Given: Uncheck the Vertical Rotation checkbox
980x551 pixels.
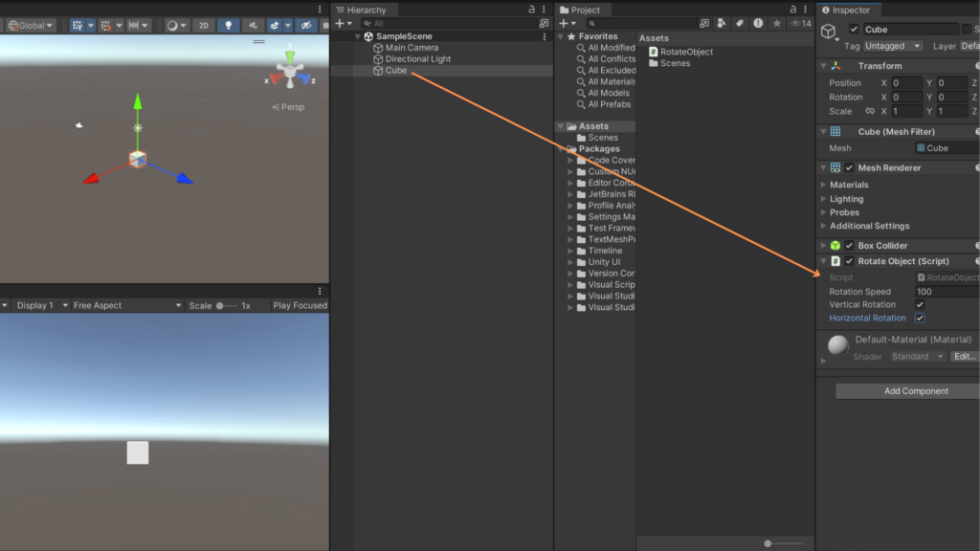Looking at the screenshot, I should tap(920, 305).
